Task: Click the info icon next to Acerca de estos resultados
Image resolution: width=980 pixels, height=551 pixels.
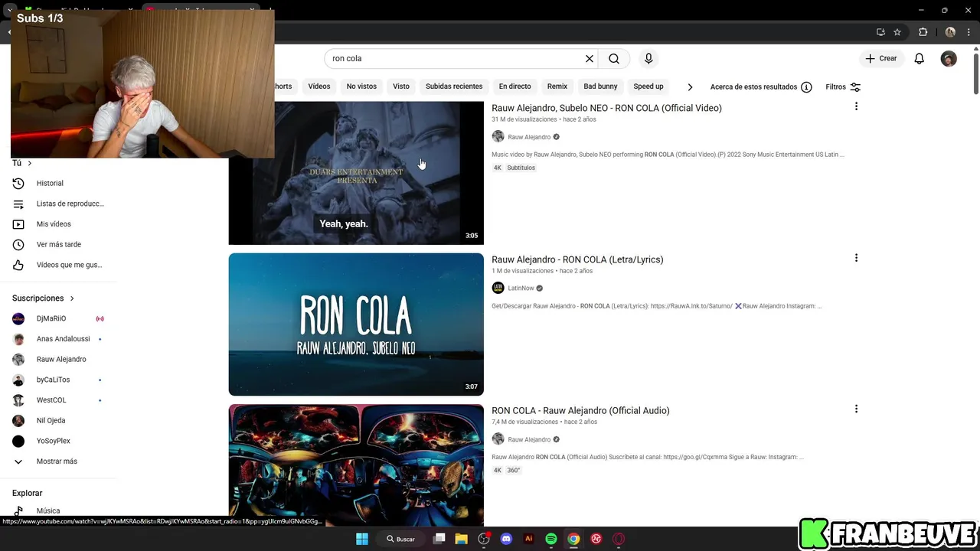Action: click(x=806, y=87)
